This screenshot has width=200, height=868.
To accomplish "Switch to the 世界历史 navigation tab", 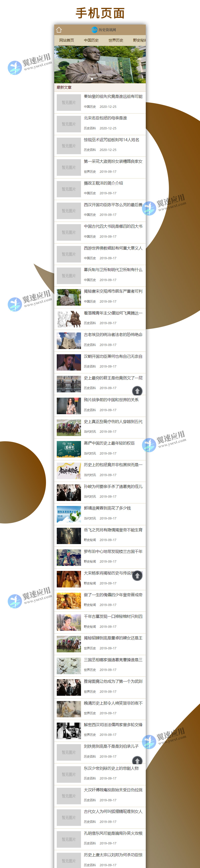I will (x=116, y=40).
